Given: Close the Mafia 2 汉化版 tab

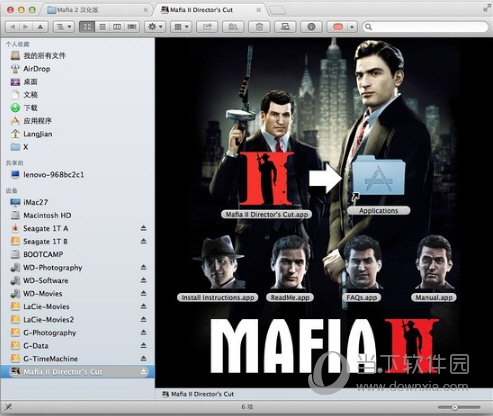Looking at the screenshot, I should (146, 10).
